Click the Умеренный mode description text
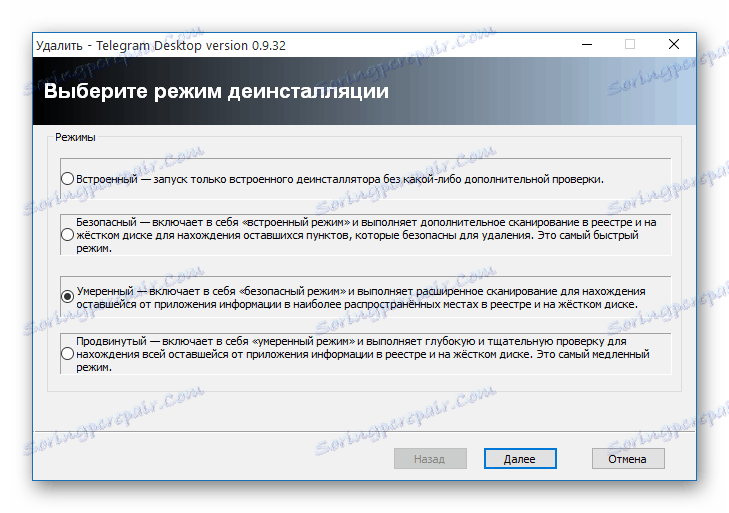Viewport: 729px width, 513px height. pyautogui.click(x=361, y=298)
